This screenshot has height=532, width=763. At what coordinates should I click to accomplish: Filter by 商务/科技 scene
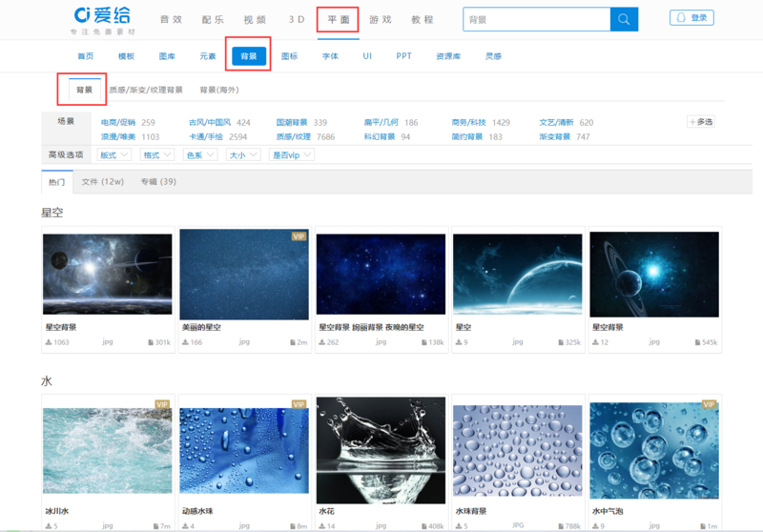(x=468, y=123)
